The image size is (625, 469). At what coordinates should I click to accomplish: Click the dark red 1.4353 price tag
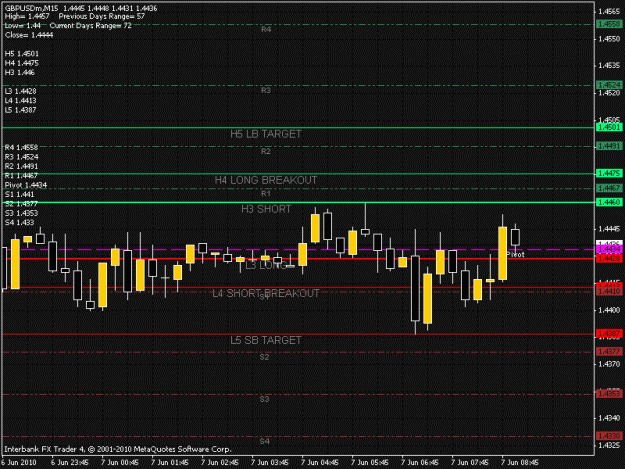pos(609,394)
